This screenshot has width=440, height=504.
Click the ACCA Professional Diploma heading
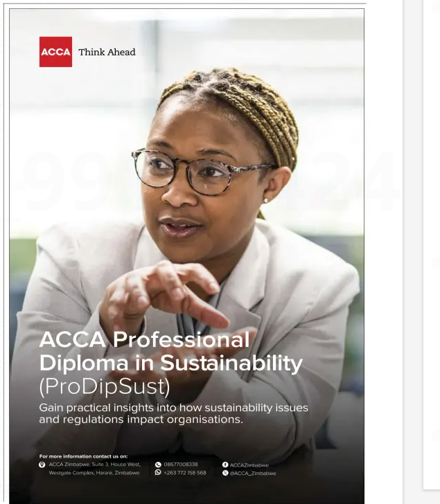144,340
